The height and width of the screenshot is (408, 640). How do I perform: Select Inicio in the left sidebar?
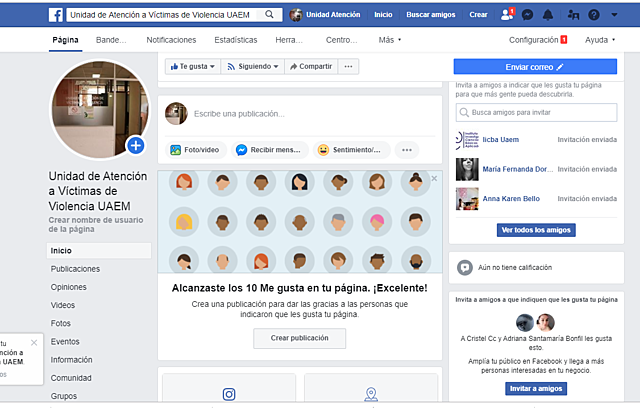point(99,251)
